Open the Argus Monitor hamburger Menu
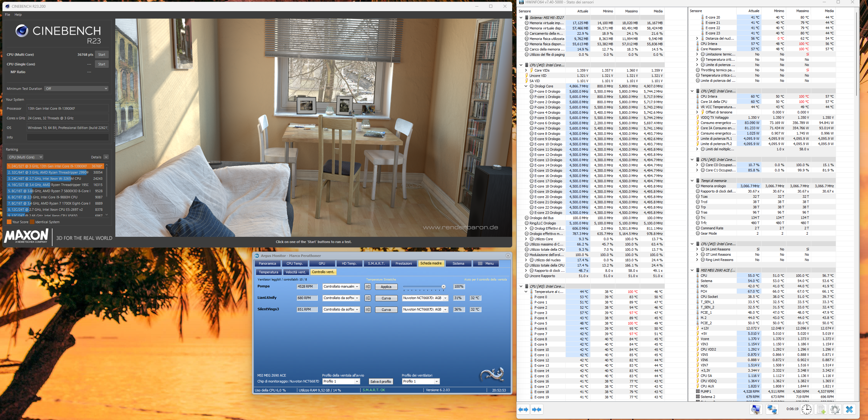The width and height of the screenshot is (868, 420). tap(485, 263)
